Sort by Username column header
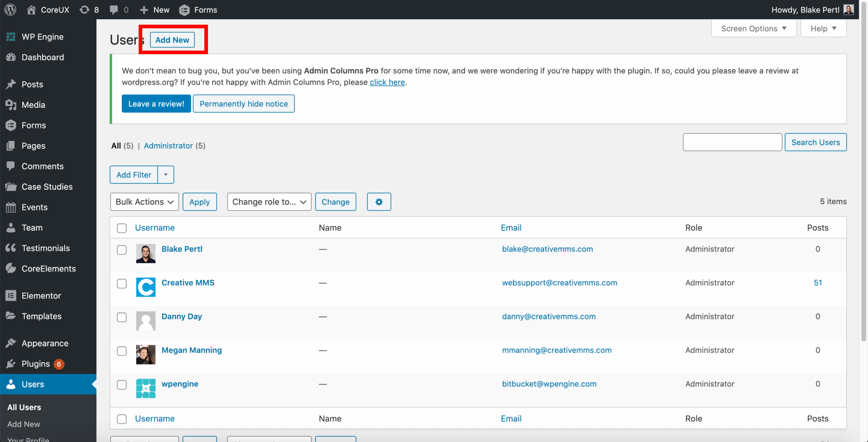 tap(155, 228)
